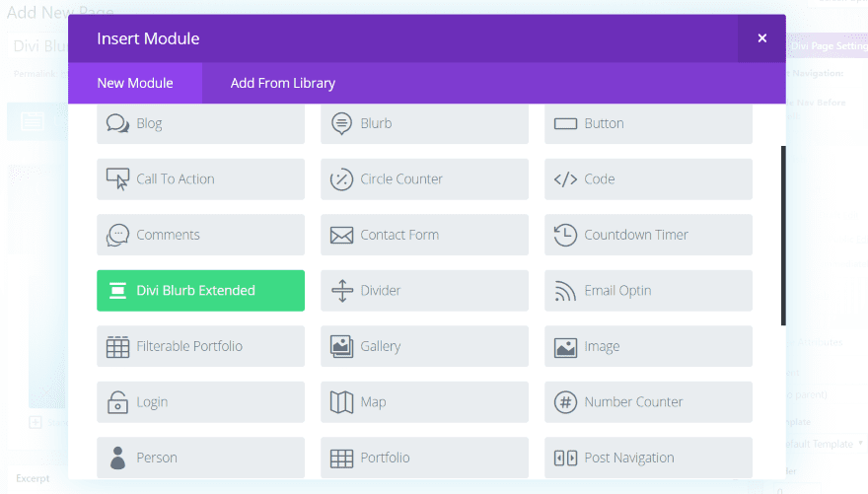
Task: Switch to the New Module tab
Action: click(x=135, y=83)
